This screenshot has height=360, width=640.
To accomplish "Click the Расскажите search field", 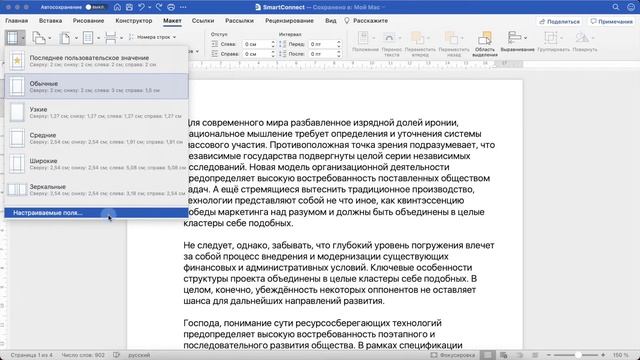I will [x=367, y=20].
